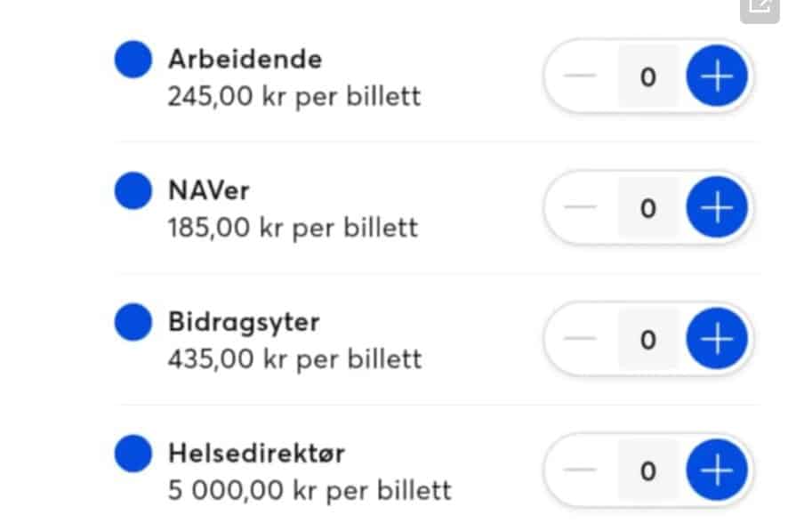Select the Bidragsyter quantity number box
This screenshot has width=812, height=531.
tap(648, 340)
